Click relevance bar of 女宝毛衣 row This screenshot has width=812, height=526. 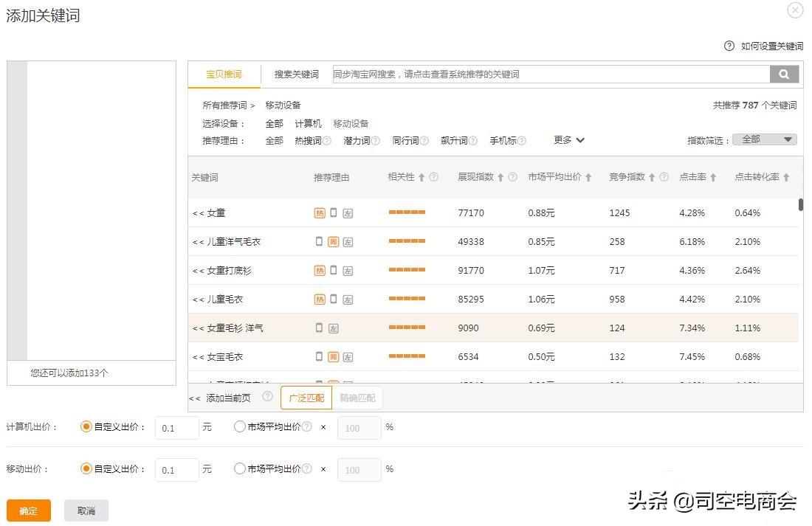point(407,356)
